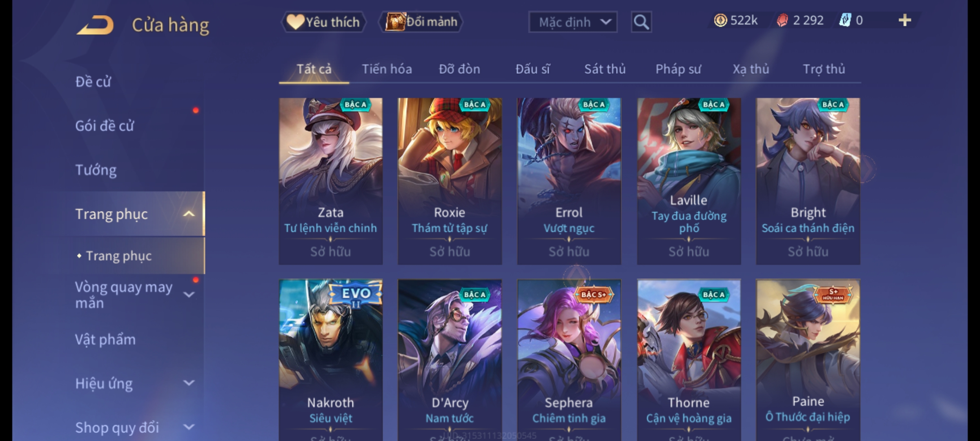Go to Tướng in sidebar
The width and height of the screenshot is (980, 441).
coord(96,170)
